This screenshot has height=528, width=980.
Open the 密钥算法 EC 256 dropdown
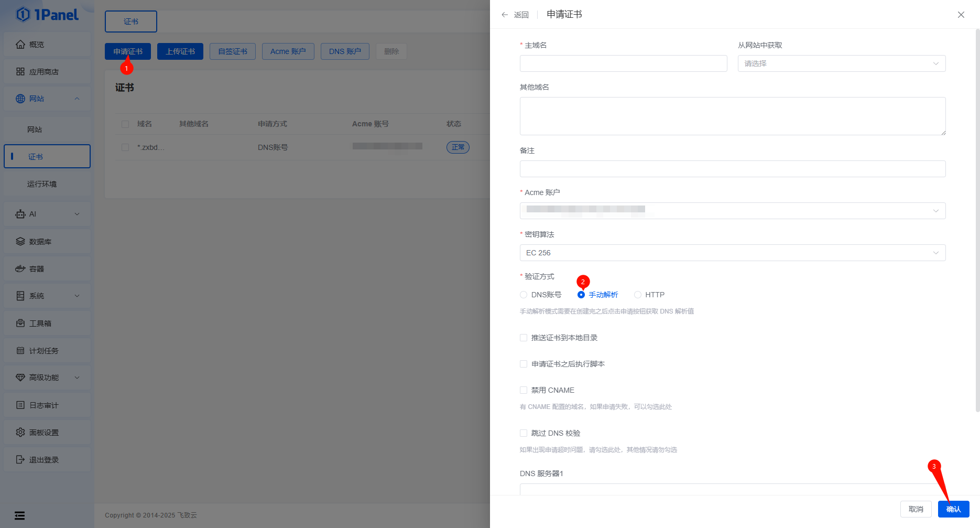pos(732,253)
